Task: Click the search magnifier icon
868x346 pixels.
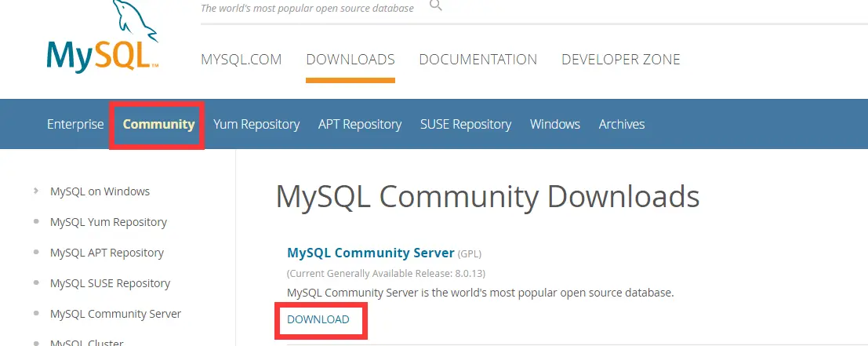Action: coord(436,5)
